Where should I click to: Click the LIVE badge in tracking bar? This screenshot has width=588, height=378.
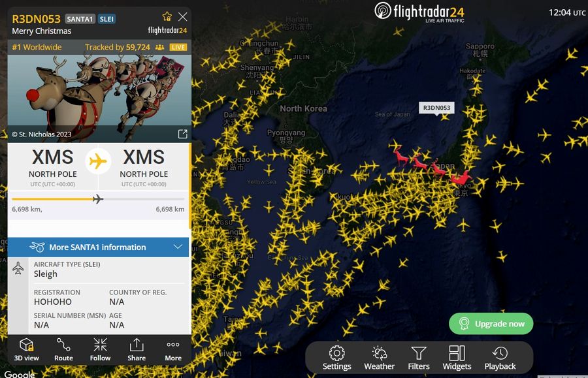tap(178, 47)
